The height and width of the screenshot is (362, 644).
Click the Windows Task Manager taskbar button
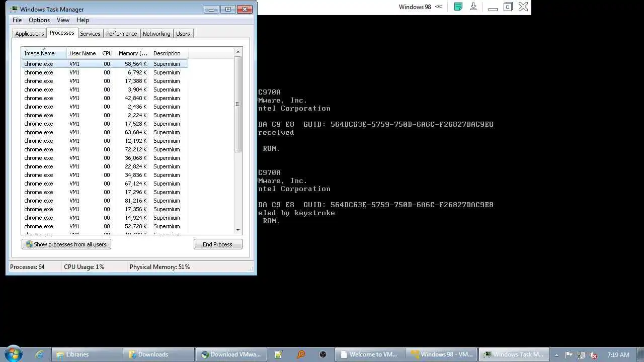[513, 354]
